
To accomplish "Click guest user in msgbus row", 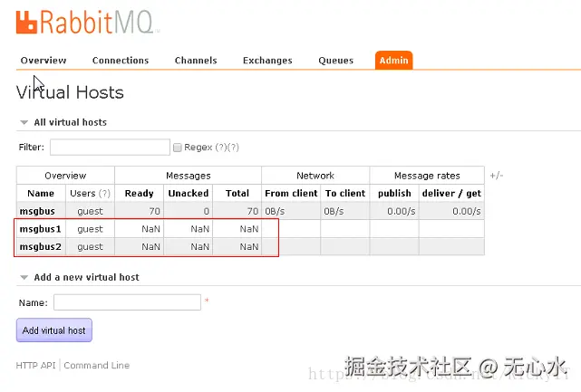I will pyautogui.click(x=90, y=211).
